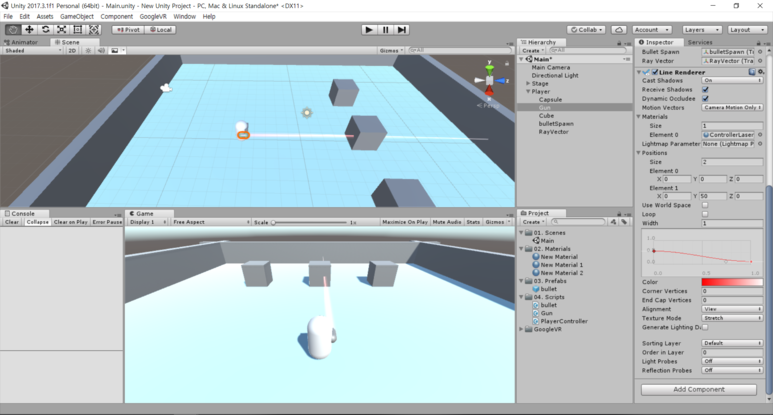The height and width of the screenshot is (415, 773).
Task: Open the Window menu
Action: tap(184, 16)
